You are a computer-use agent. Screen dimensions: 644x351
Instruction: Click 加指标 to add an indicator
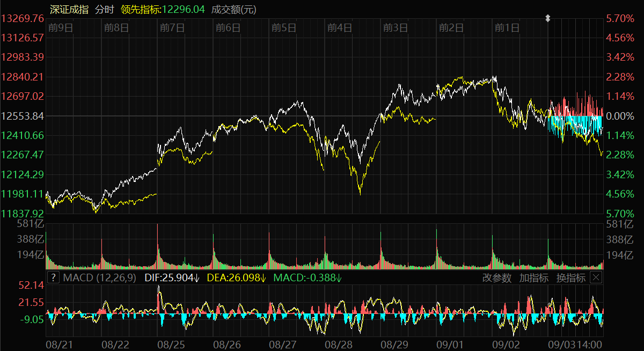tap(533, 277)
